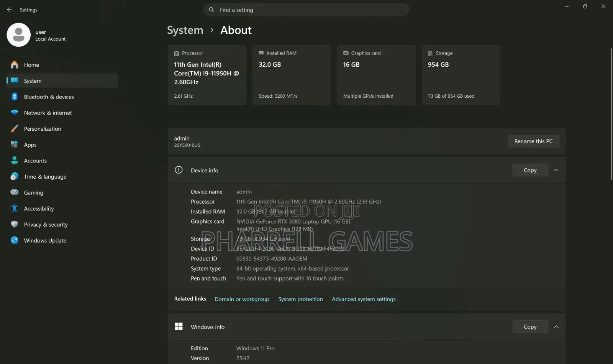Screen dimensions: 613x364
Task: Copy the Device info details
Action: (x=530, y=170)
